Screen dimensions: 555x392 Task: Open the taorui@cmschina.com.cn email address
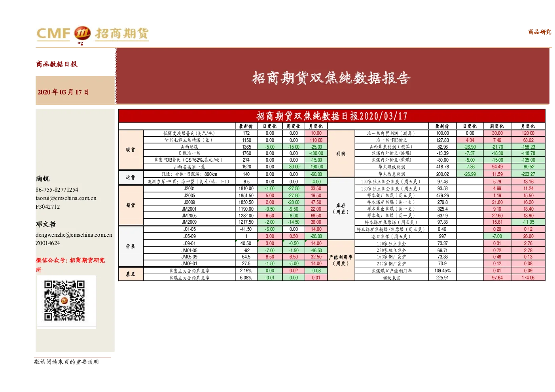coord(66,198)
